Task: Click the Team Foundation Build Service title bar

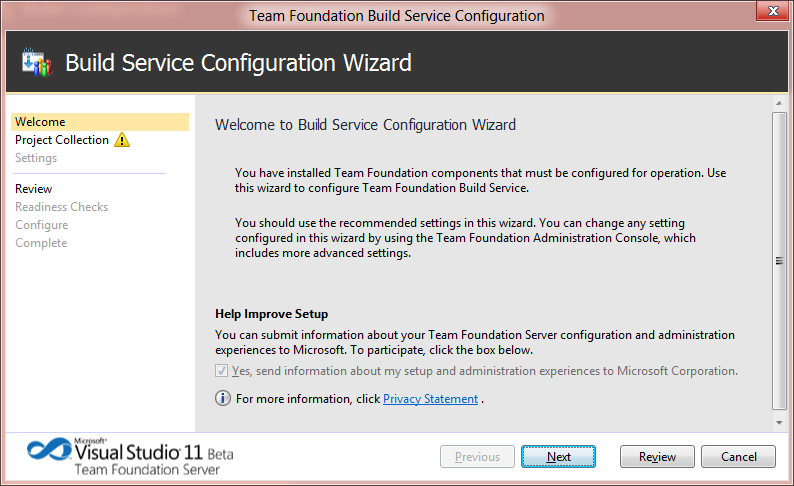Action: click(x=396, y=16)
